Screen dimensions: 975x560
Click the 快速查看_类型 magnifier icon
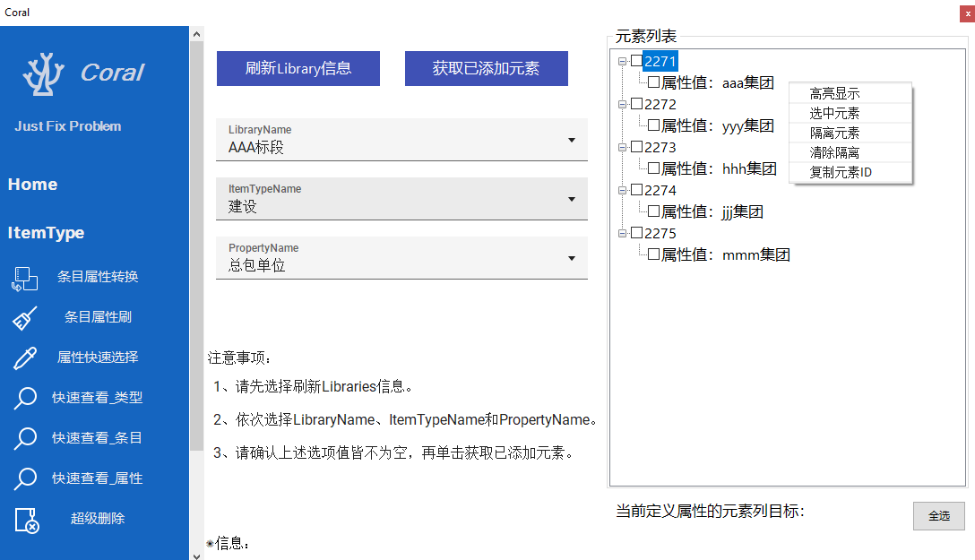coord(24,398)
